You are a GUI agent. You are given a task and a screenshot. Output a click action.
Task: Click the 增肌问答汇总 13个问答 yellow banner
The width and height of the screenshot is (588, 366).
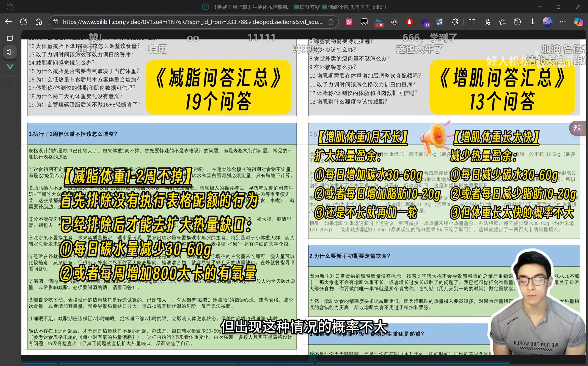pos(502,87)
